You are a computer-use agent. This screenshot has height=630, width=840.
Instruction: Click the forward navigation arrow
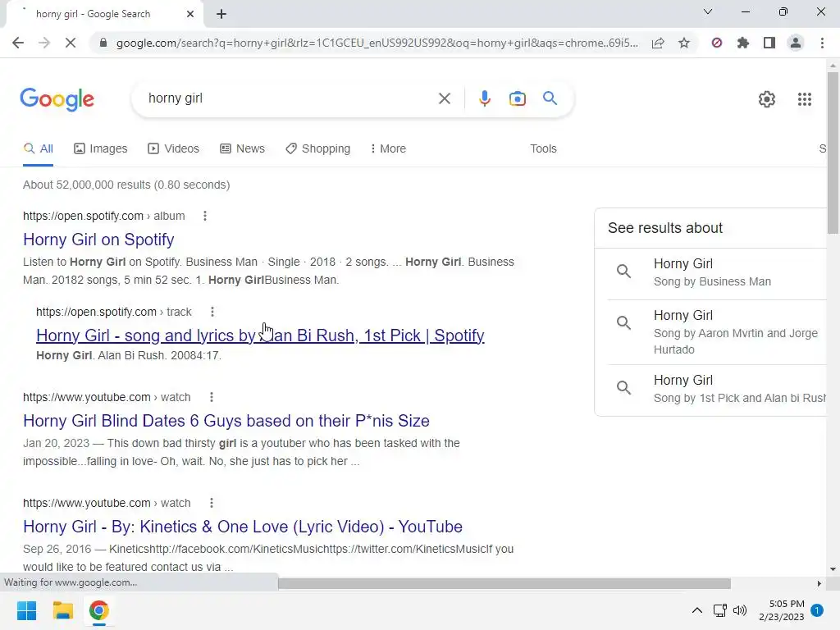[x=44, y=43]
